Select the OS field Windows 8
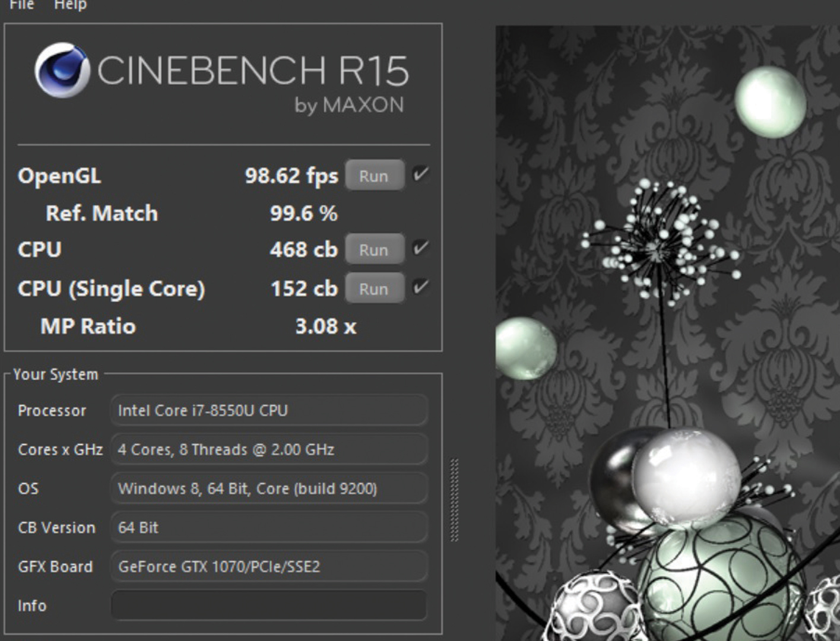The image size is (840, 641). point(269,488)
